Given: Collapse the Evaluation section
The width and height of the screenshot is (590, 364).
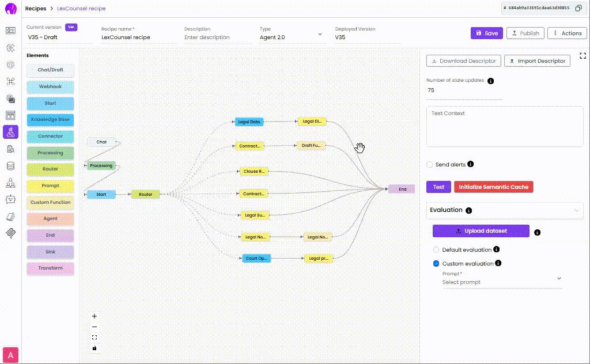Looking at the screenshot, I should [576, 211].
